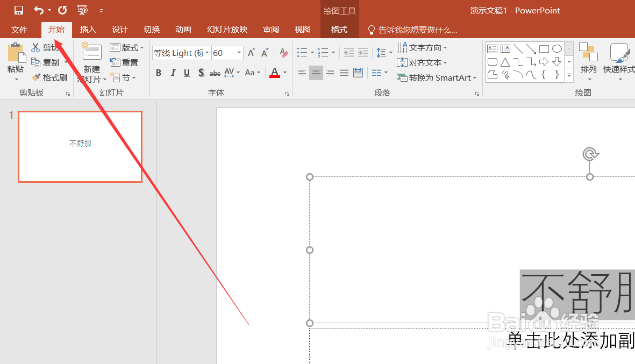Click Quick Styles (快速样式) button
Viewport: 635px width, 364px height.
[619, 62]
